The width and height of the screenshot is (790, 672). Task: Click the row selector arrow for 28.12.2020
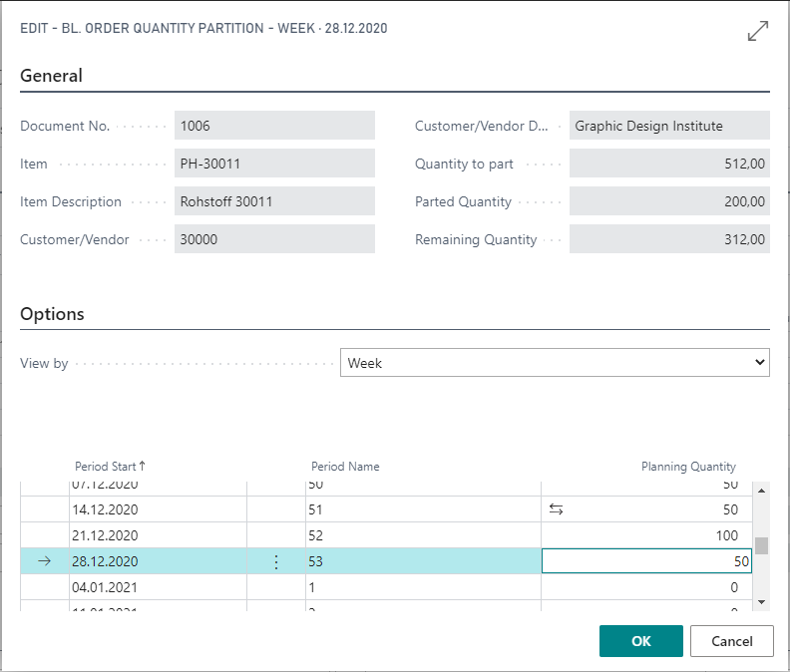click(44, 560)
